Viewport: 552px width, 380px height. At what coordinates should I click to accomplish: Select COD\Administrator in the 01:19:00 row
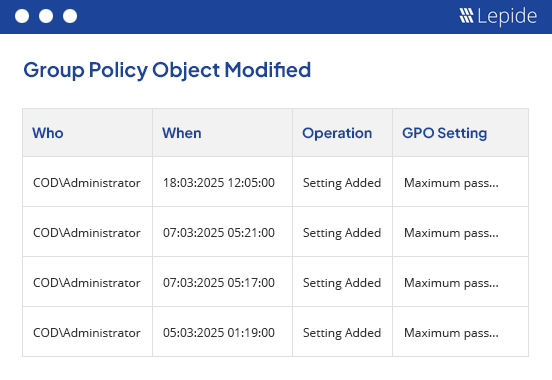87,333
